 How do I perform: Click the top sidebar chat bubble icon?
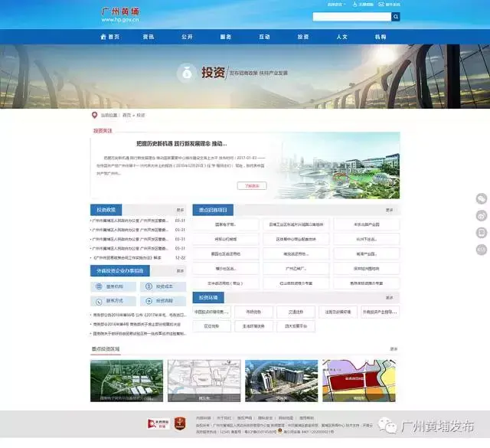coord(482,198)
